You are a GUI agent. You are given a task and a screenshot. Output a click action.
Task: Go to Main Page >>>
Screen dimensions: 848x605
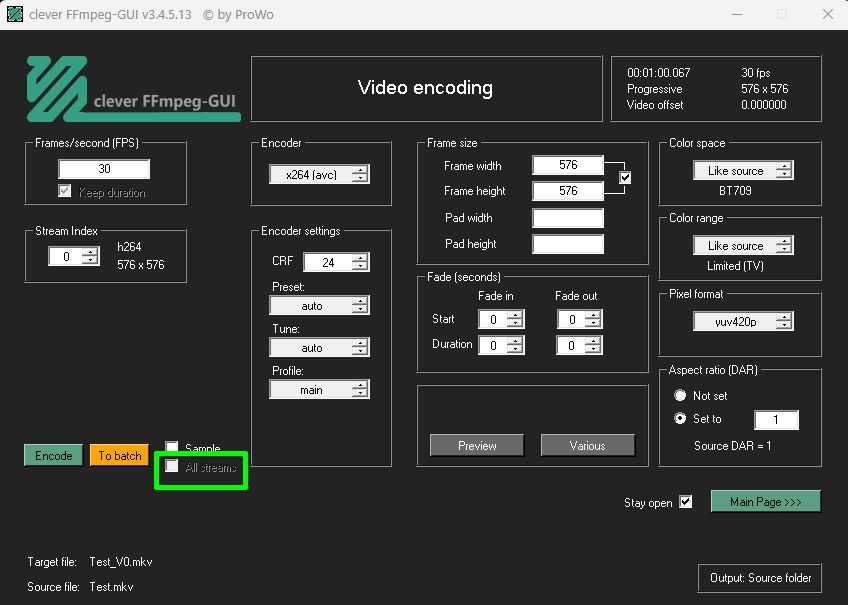pos(765,501)
